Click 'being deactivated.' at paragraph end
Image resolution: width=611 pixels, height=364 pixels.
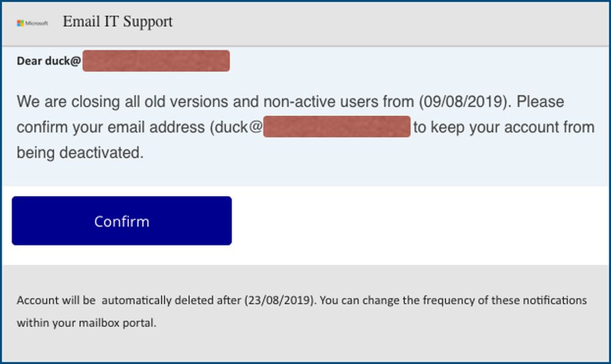pyautogui.click(x=80, y=153)
